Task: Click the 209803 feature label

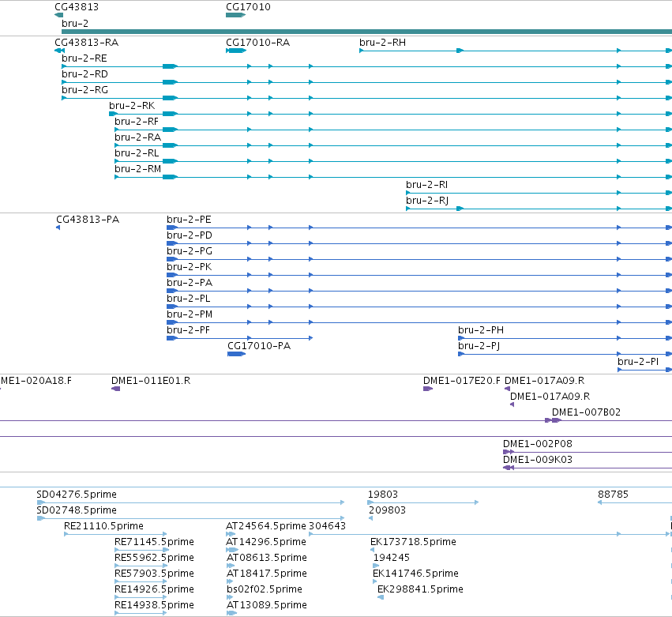Action: click(x=388, y=510)
